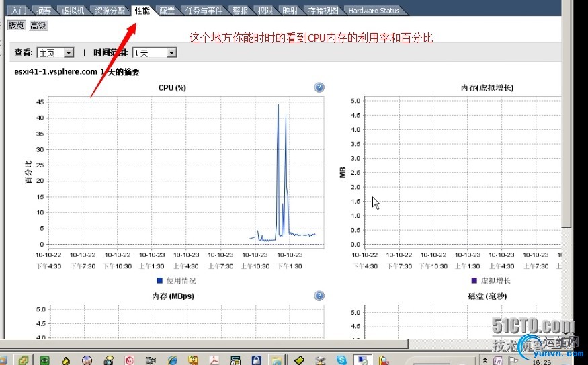Switch to the 警报 tab

[x=241, y=11]
